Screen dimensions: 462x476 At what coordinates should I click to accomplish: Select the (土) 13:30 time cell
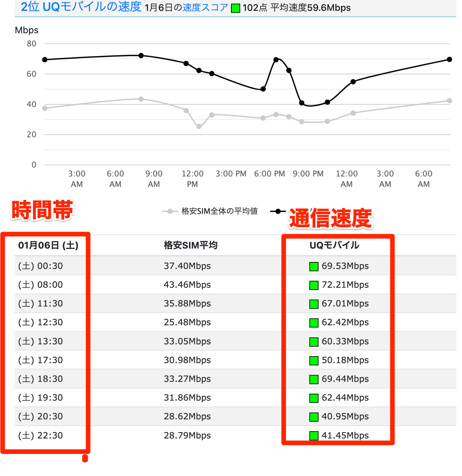click(x=41, y=341)
